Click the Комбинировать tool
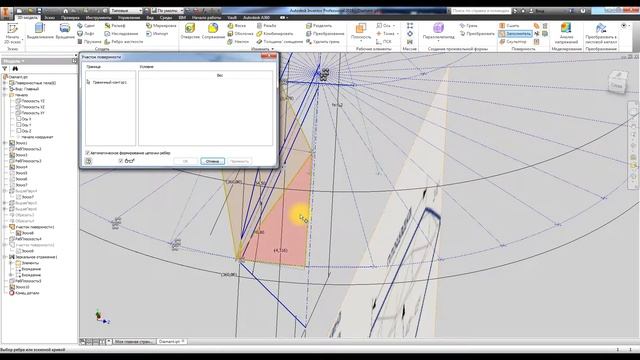This screenshot has width=640, height=360. pyautogui.click(x=275, y=33)
